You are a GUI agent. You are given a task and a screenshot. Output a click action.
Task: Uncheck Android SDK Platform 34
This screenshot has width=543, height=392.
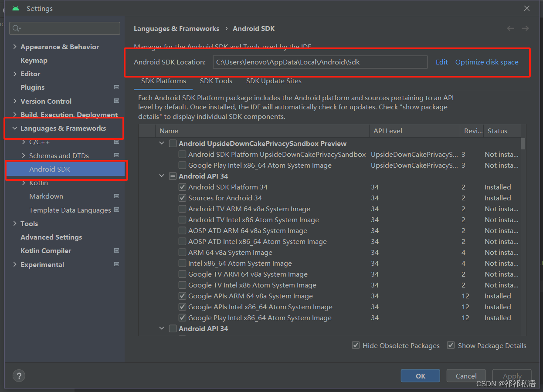point(183,187)
